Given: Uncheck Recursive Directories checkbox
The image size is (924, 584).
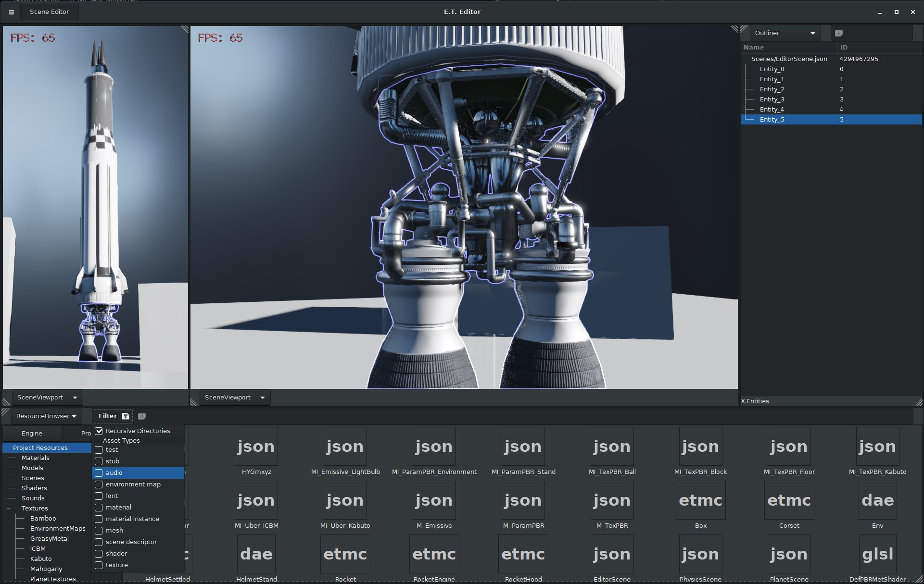Looking at the screenshot, I should pos(99,431).
